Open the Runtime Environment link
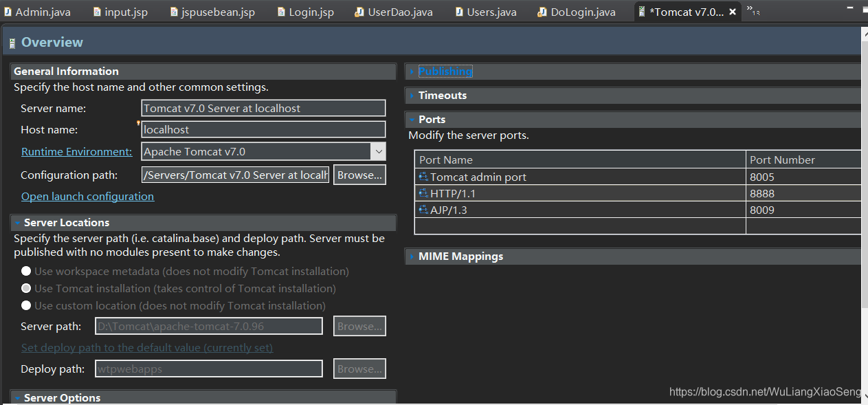 76,151
